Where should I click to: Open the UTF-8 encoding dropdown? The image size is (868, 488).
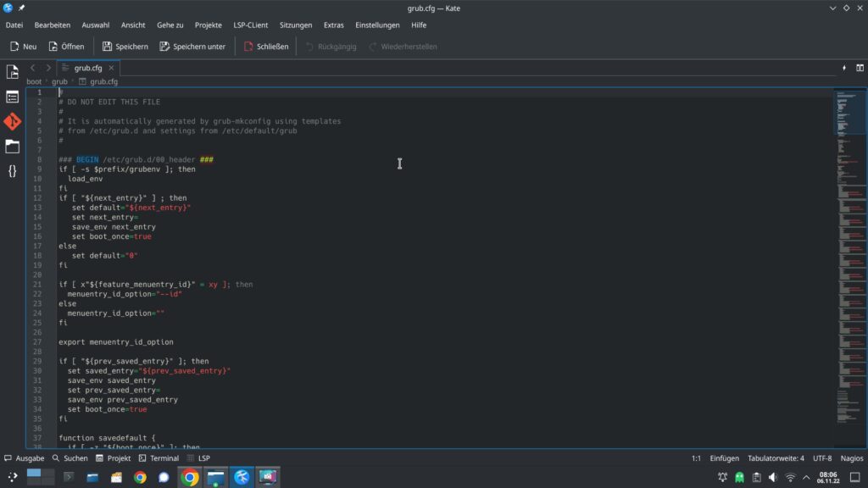click(x=822, y=458)
